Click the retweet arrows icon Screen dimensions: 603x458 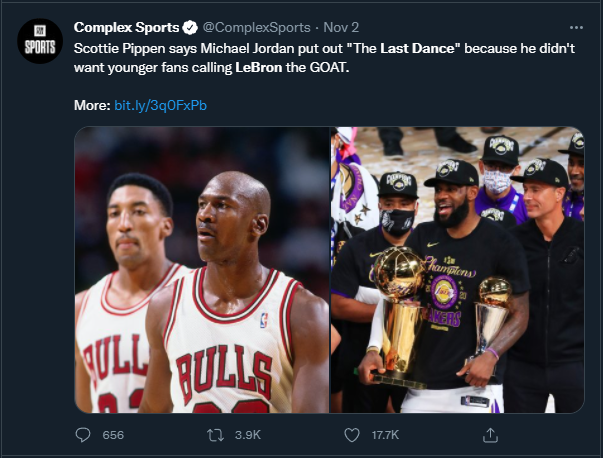pos(217,435)
